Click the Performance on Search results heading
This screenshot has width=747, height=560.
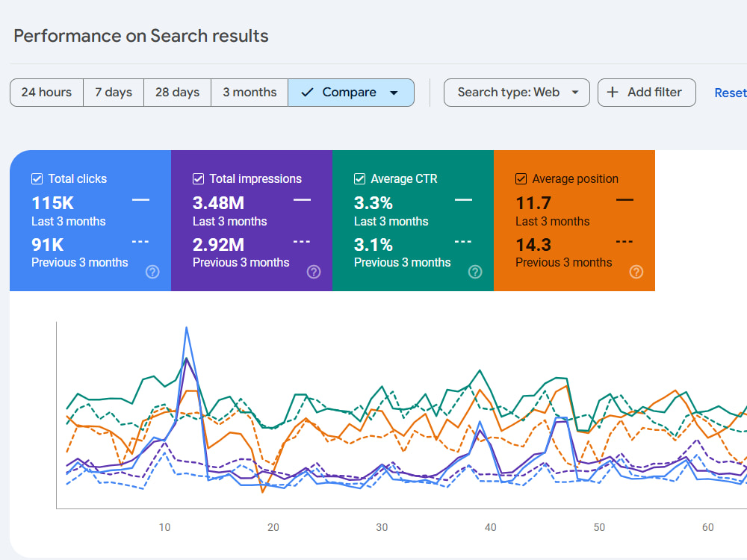pos(141,36)
